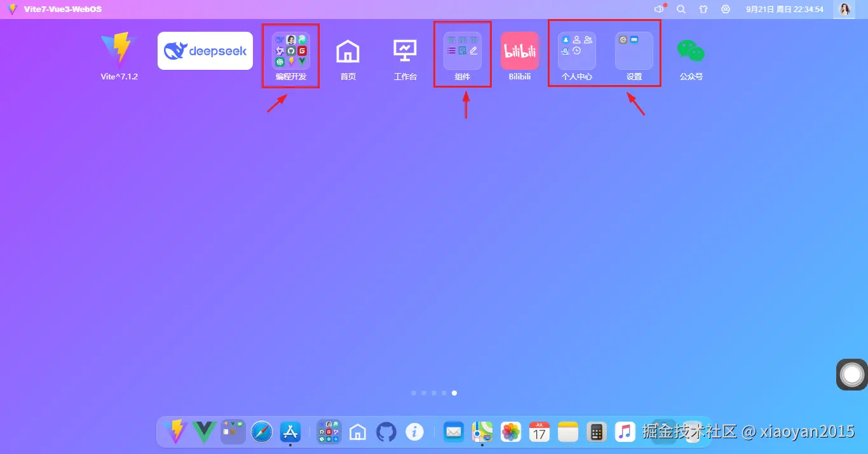Click the t-shirt theme icon
The height and width of the screenshot is (454, 868).
pos(703,10)
